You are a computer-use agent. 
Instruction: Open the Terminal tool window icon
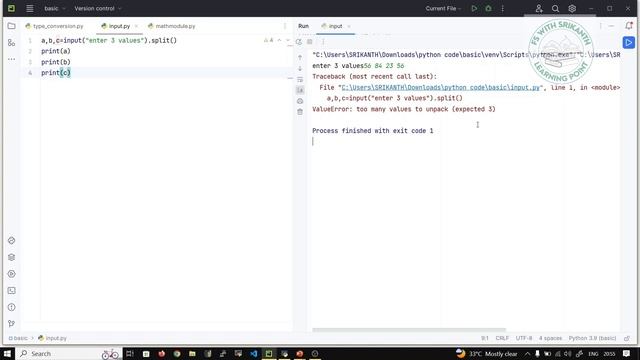tap(11, 291)
